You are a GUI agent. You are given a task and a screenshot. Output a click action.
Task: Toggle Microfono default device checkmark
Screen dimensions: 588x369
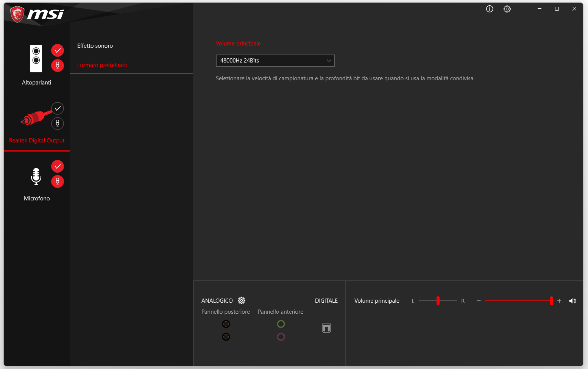[x=58, y=166]
